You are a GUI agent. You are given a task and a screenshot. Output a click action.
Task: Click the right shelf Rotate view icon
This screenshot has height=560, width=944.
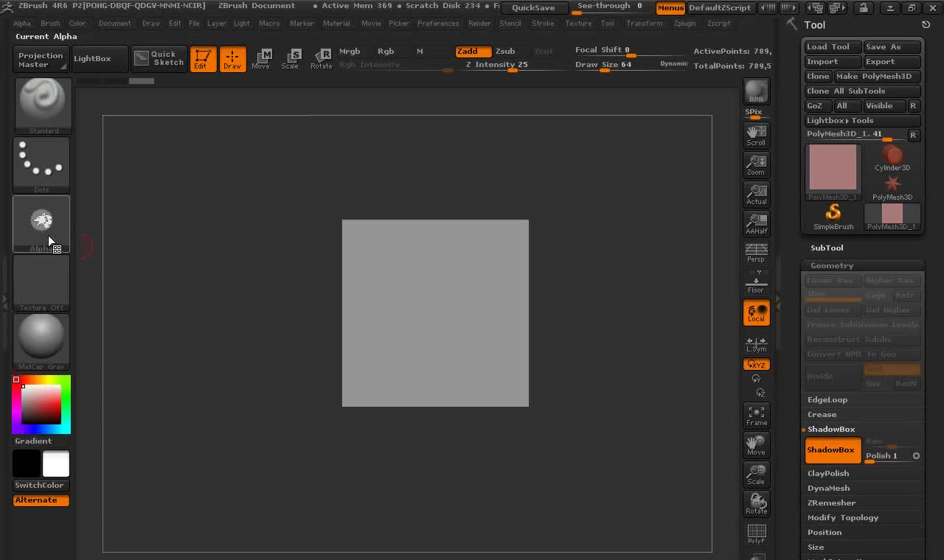pyautogui.click(x=756, y=503)
